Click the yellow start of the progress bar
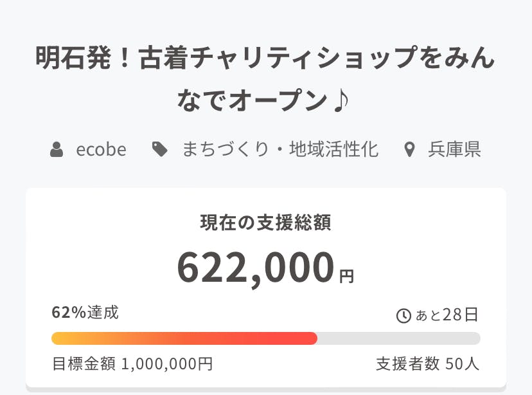Viewport: 532px width, 395px height. [58, 338]
